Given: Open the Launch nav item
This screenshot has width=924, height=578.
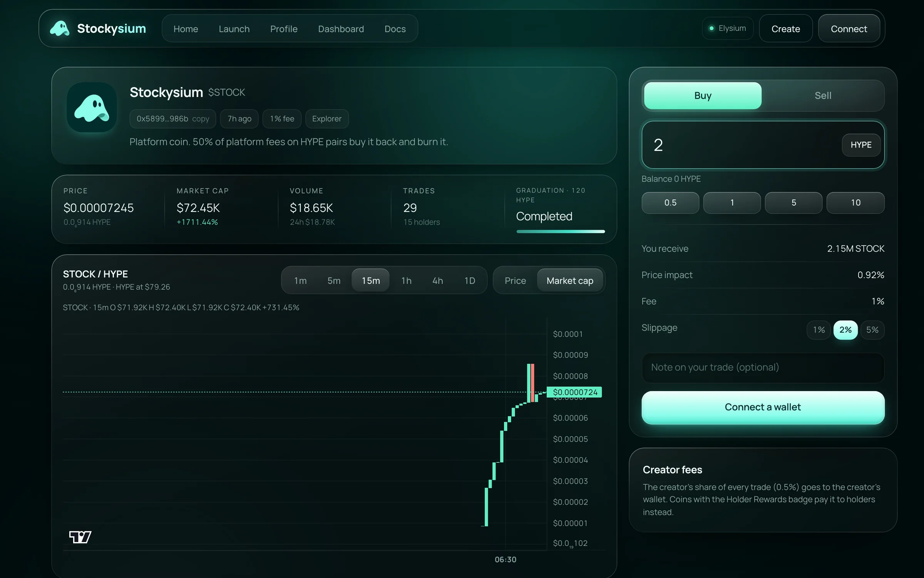Looking at the screenshot, I should point(234,29).
